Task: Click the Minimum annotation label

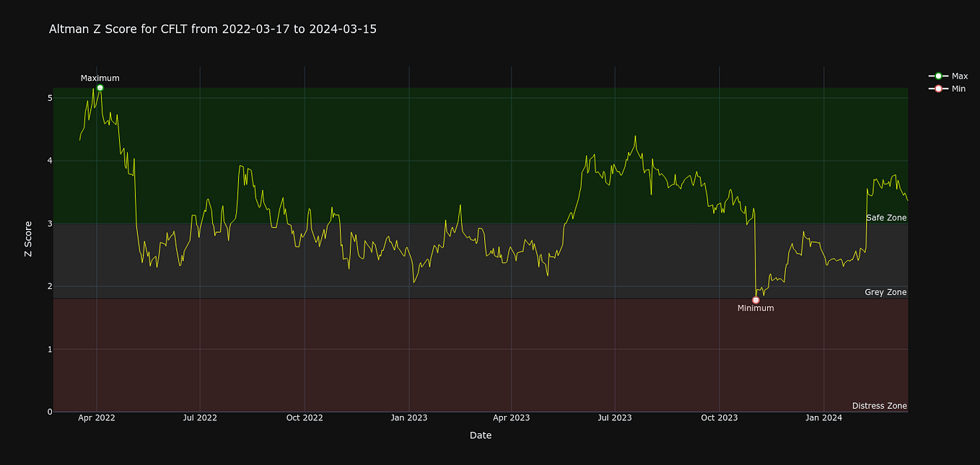Action: click(756, 308)
